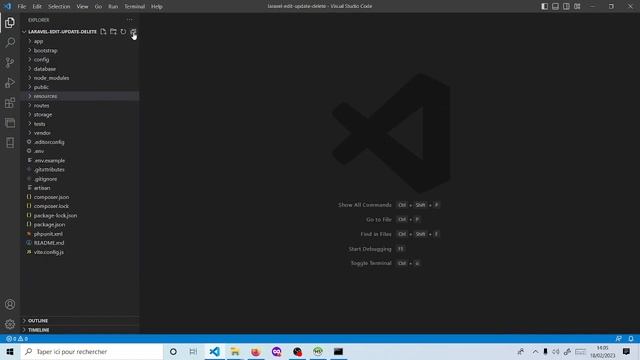Open Customize Layout icon
Screen dimensions: 640x360
577,6
